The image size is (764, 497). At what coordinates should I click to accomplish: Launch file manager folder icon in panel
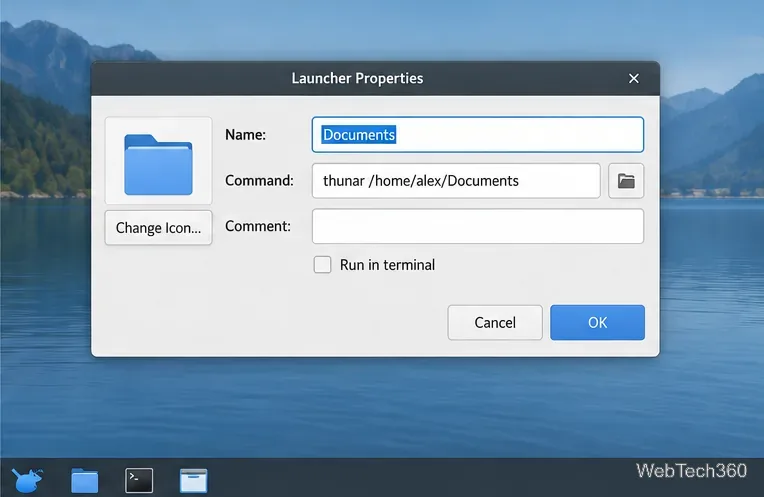(x=84, y=480)
